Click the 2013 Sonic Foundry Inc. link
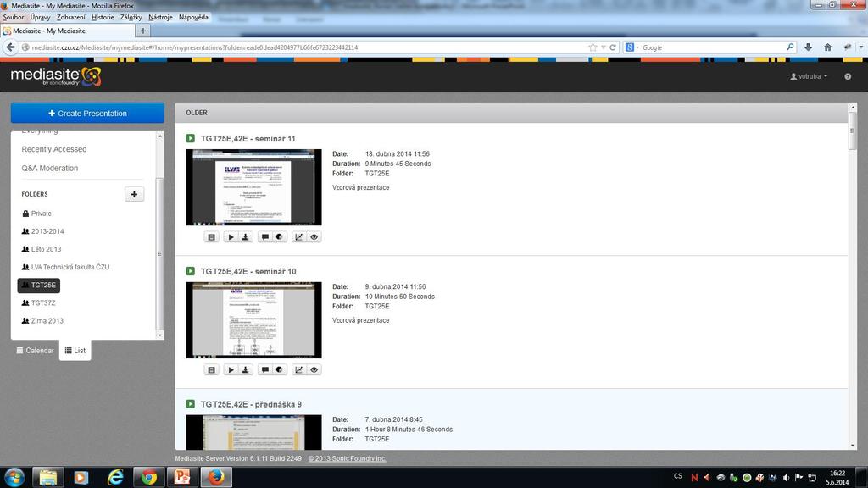The height and width of the screenshot is (488, 868). tap(347, 458)
